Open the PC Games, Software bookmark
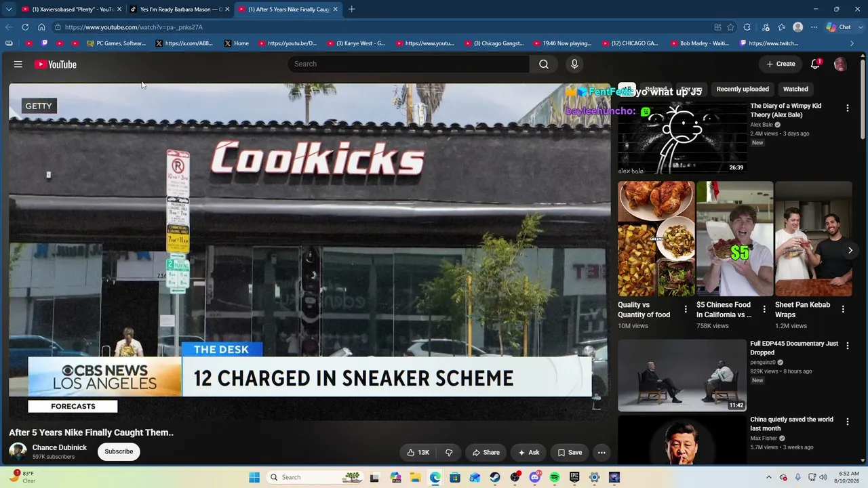Screen dimensions: 868x488 point(116,43)
